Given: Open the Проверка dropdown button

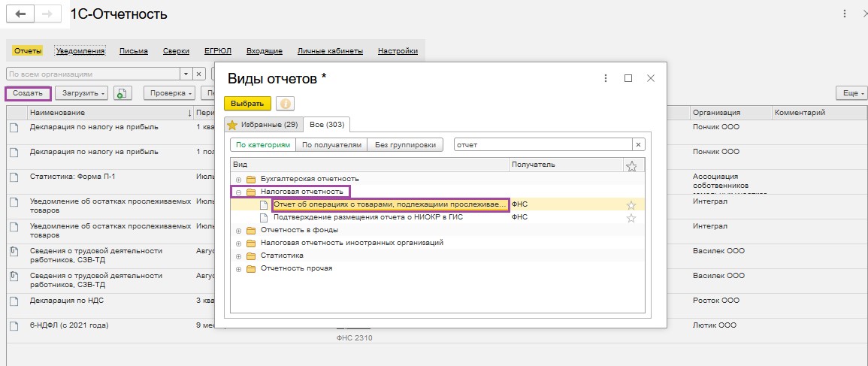Looking at the screenshot, I should (169, 93).
